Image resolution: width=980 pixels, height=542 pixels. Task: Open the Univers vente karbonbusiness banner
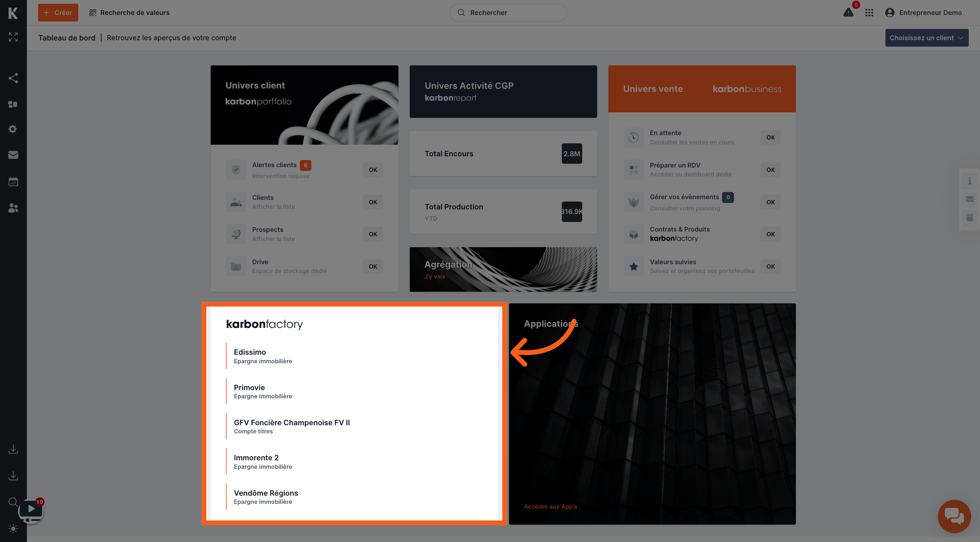pos(702,89)
